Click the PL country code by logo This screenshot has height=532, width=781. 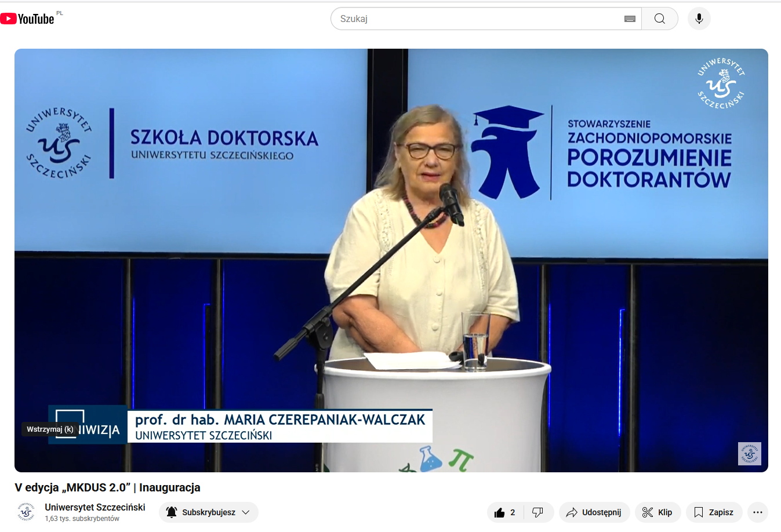coord(60,13)
